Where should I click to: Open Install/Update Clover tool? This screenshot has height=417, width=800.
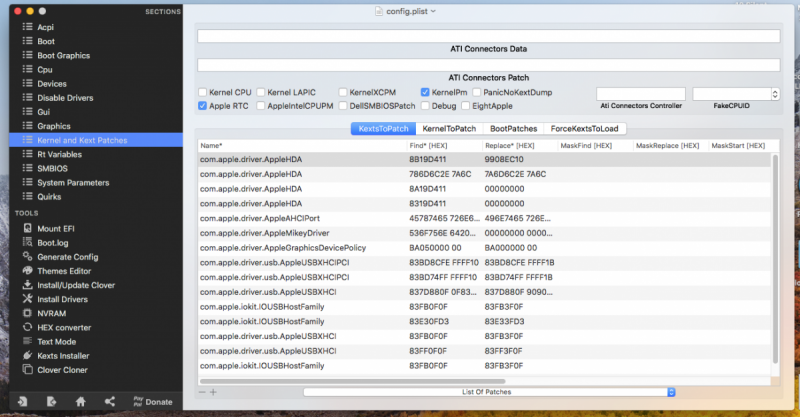click(76, 285)
